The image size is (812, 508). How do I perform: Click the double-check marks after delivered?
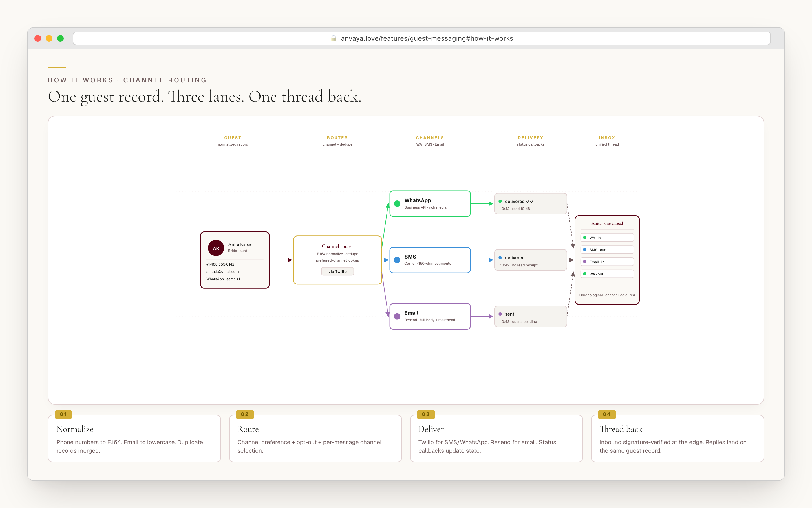tap(529, 201)
